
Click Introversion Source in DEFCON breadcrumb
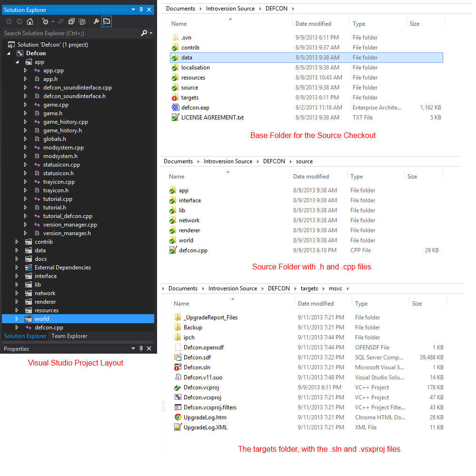pos(230,9)
